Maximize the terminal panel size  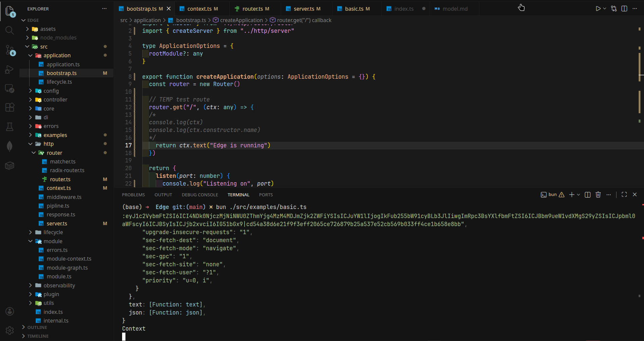point(624,195)
